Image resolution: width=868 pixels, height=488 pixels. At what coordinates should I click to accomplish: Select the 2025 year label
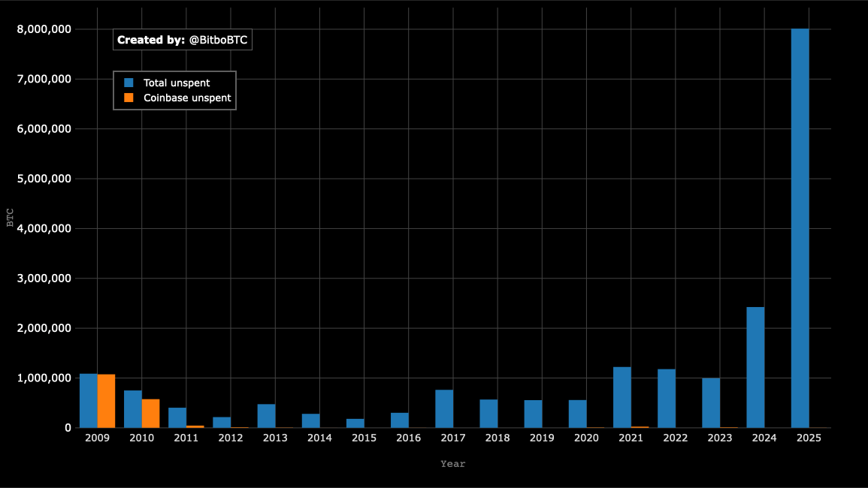coord(809,438)
